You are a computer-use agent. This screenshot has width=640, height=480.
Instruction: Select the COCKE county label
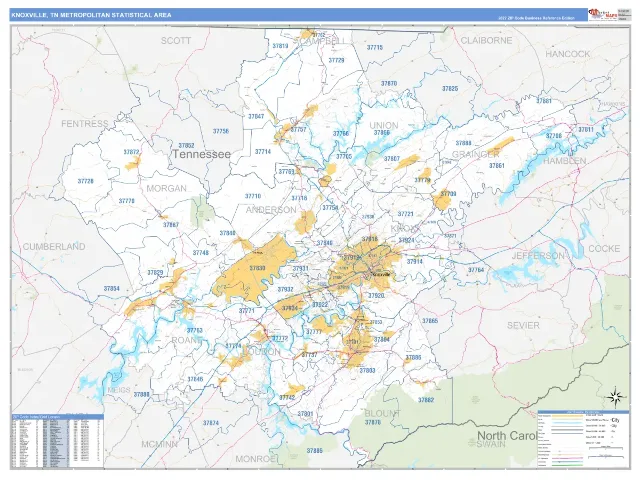click(604, 249)
